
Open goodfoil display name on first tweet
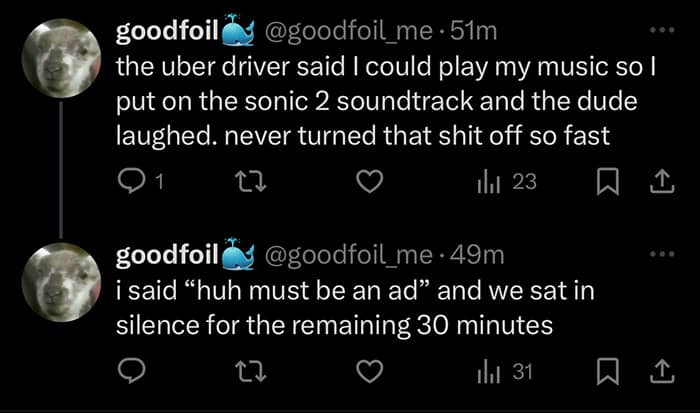167,33
